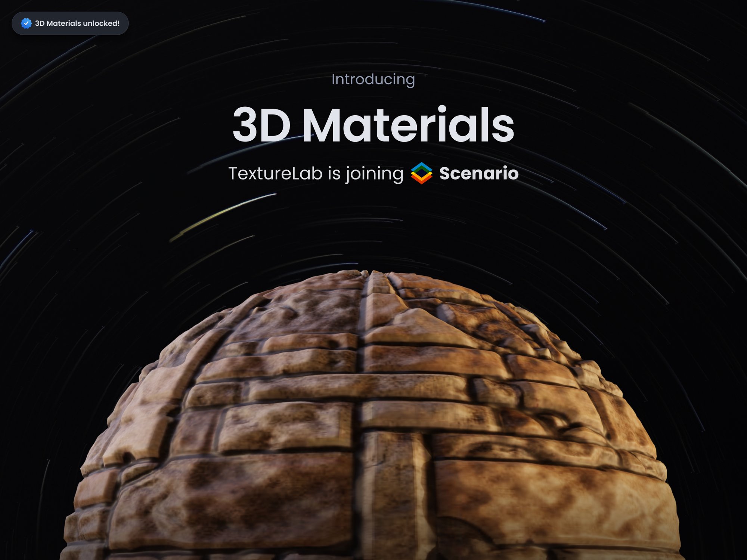
Task: Click the "TextureLab is joining" text
Action: coord(316,174)
